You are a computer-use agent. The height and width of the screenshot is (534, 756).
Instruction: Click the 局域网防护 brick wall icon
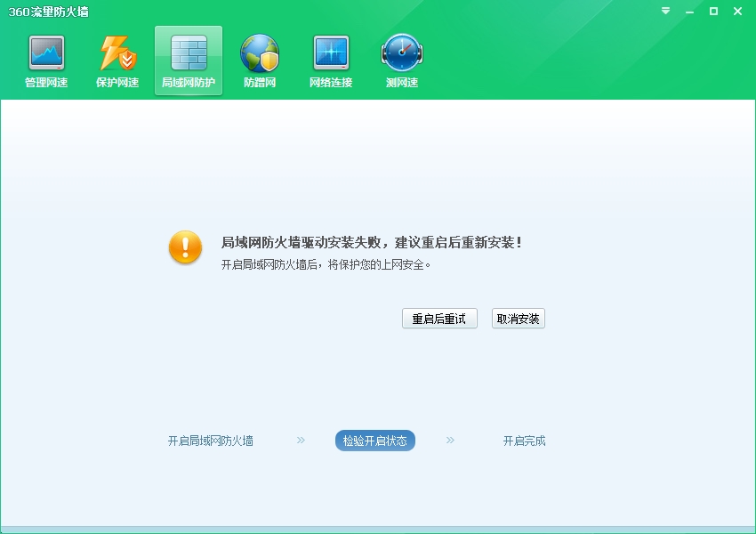(x=189, y=53)
